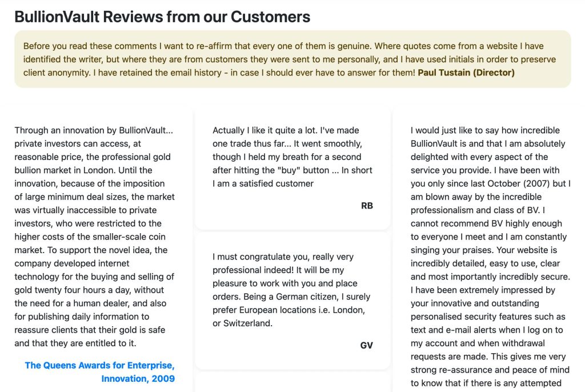Click the review starting "I would just like"
This screenshot has width=585, height=392.
490,257
